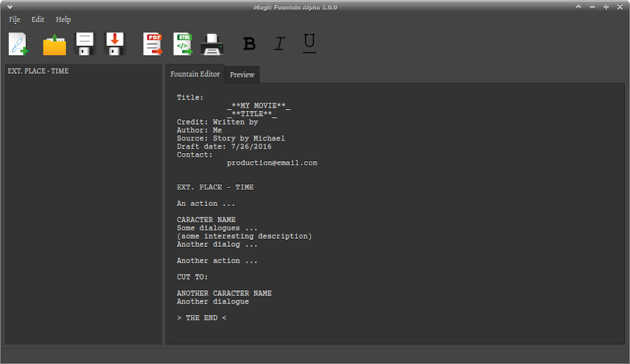Apply bold formatting with B icon
The height and width of the screenshot is (364, 630).
click(249, 43)
